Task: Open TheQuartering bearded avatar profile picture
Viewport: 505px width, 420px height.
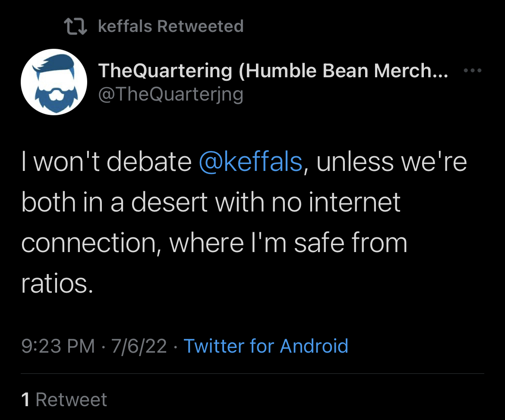Action: pos(54,82)
